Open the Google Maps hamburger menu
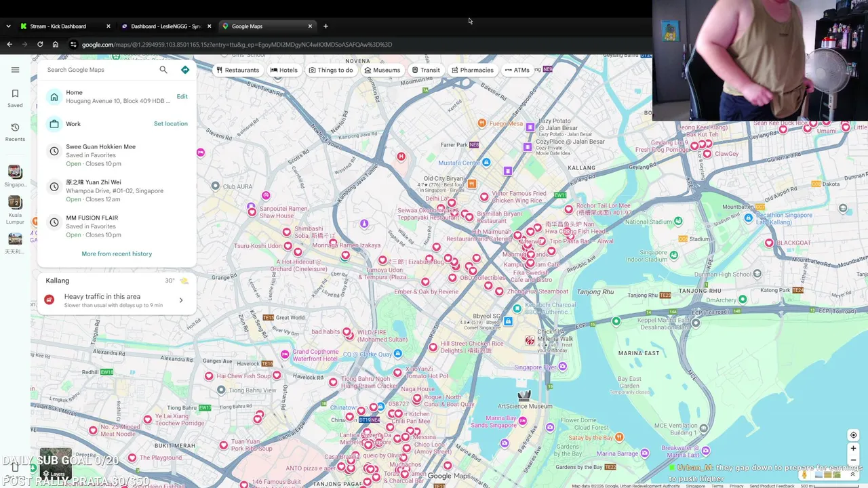The width and height of the screenshot is (868, 488). [x=15, y=70]
